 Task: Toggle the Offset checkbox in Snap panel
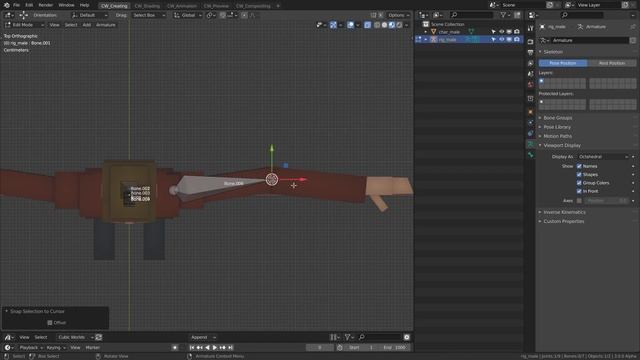click(50, 323)
